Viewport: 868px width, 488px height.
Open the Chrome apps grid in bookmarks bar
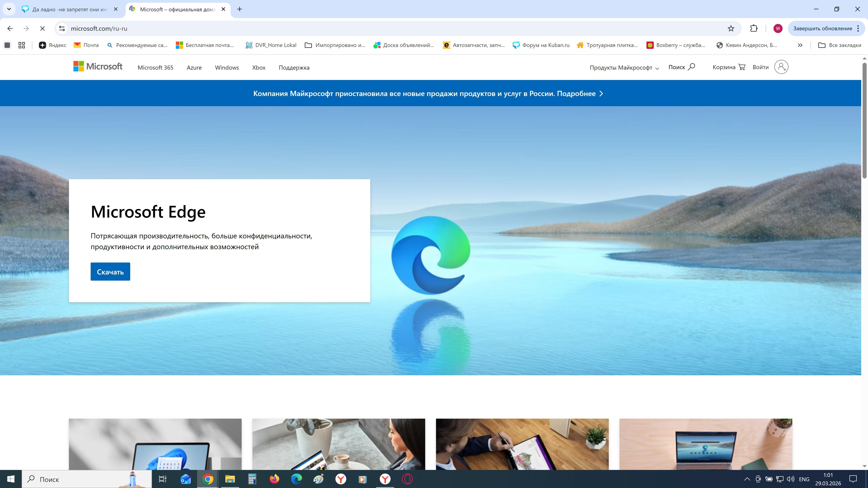tap(21, 45)
